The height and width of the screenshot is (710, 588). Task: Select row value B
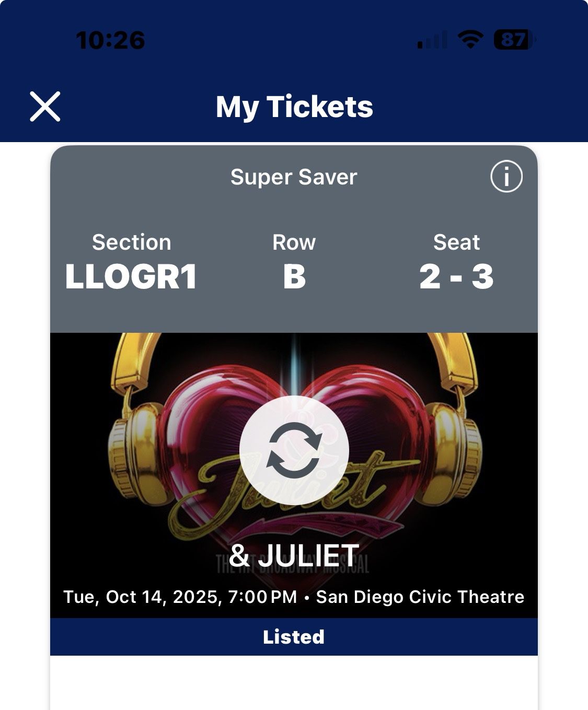pyautogui.click(x=294, y=276)
